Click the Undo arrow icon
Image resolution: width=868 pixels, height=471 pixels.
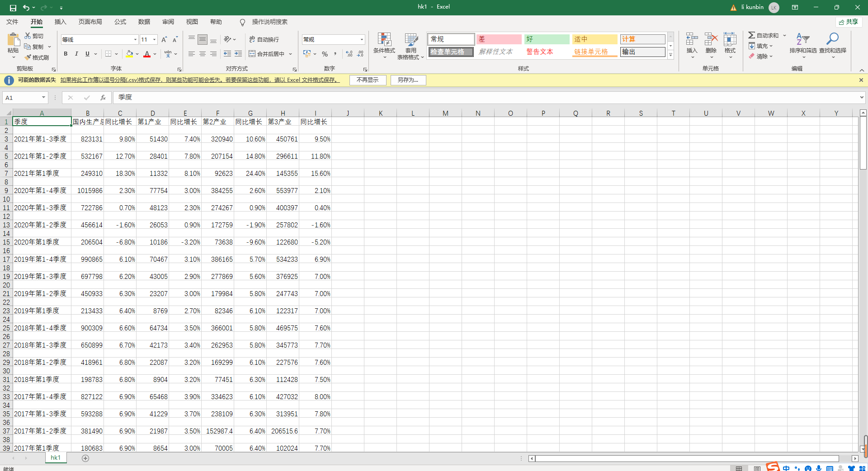(26, 8)
